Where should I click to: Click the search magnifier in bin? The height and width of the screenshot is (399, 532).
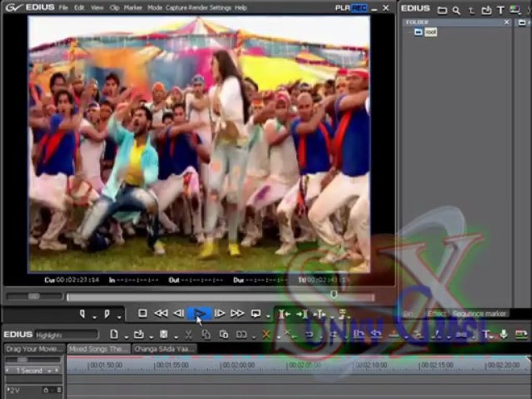456,11
